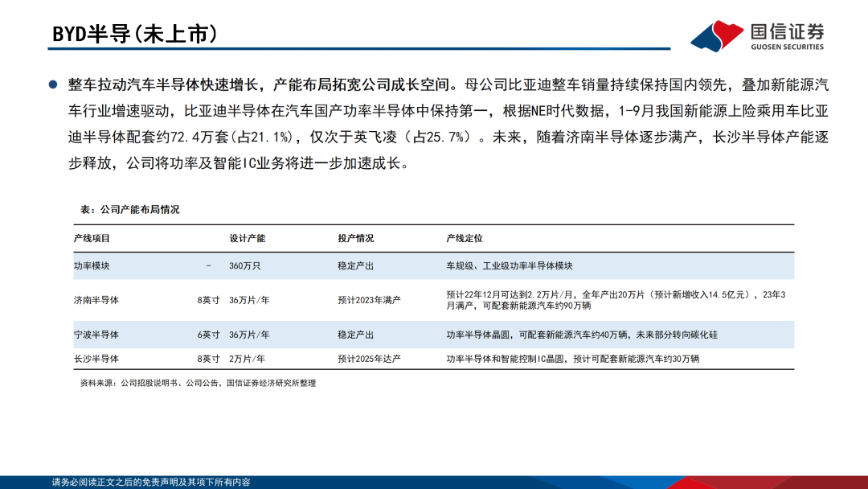
Task: Click '36万片/年' in the 济南半导体 row
Action: pyautogui.click(x=249, y=300)
